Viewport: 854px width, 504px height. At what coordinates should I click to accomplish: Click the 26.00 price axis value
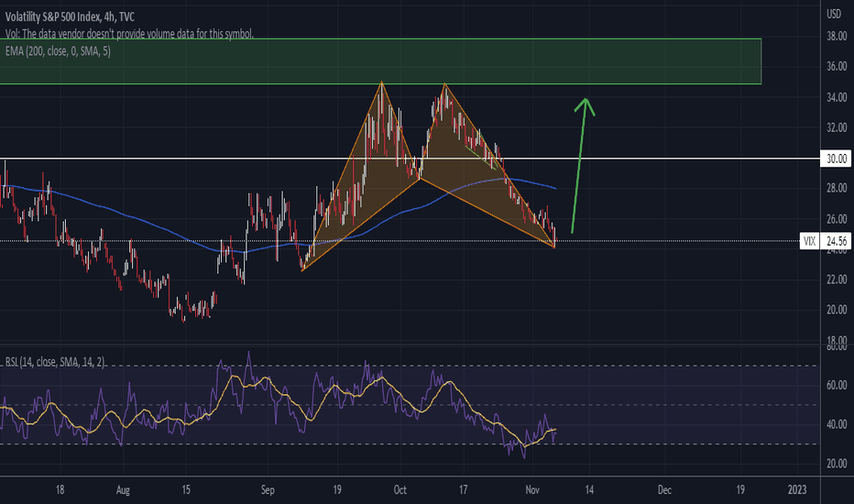837,218
